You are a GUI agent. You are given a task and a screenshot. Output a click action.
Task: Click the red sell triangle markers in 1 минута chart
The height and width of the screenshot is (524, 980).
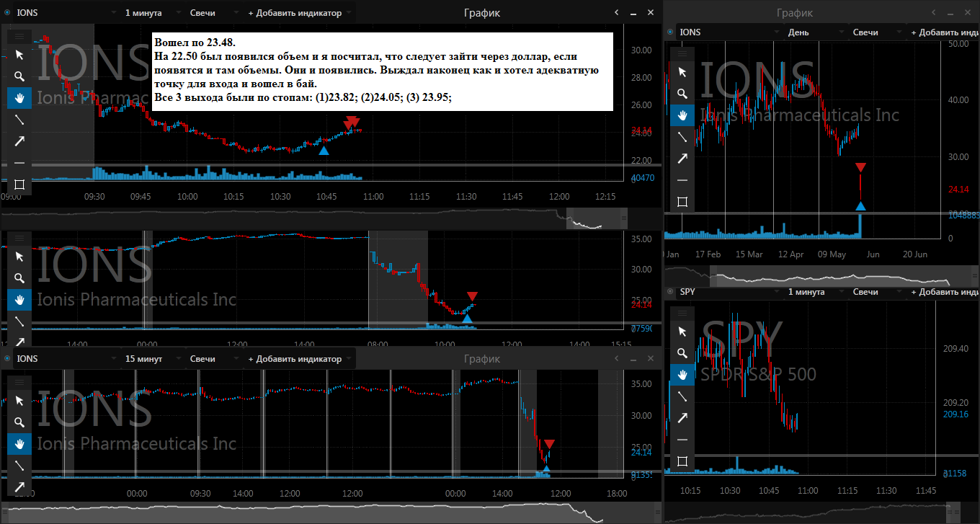(351, 122)
